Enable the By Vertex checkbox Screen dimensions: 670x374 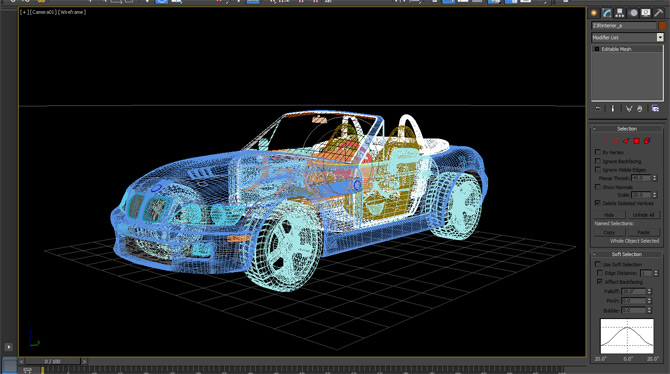click(x=598, y=152)
